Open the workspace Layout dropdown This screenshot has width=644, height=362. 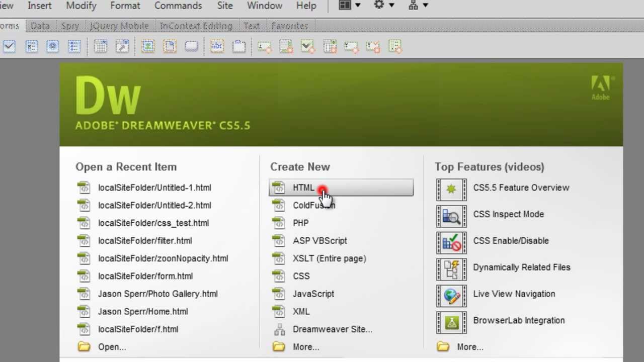350,5
